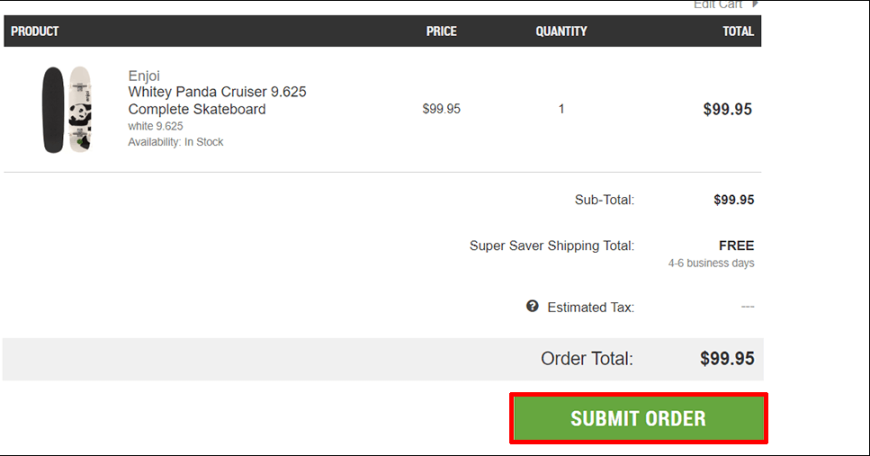Open the Whitey Panda Cruiser product title
The height and width of the screenshot is (456, 870).
pyautogui.click(x=217, y=100)
